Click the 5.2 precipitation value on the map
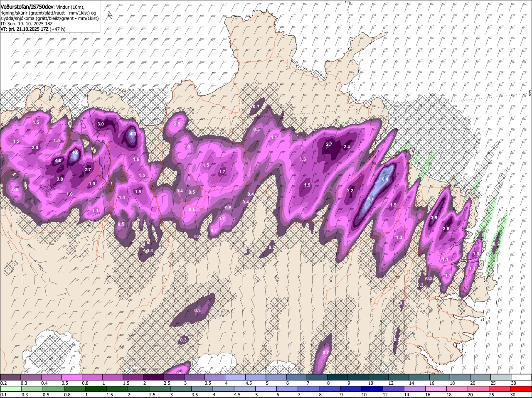Viewport: 532px width, 398px height. click(x=371, y=199)
